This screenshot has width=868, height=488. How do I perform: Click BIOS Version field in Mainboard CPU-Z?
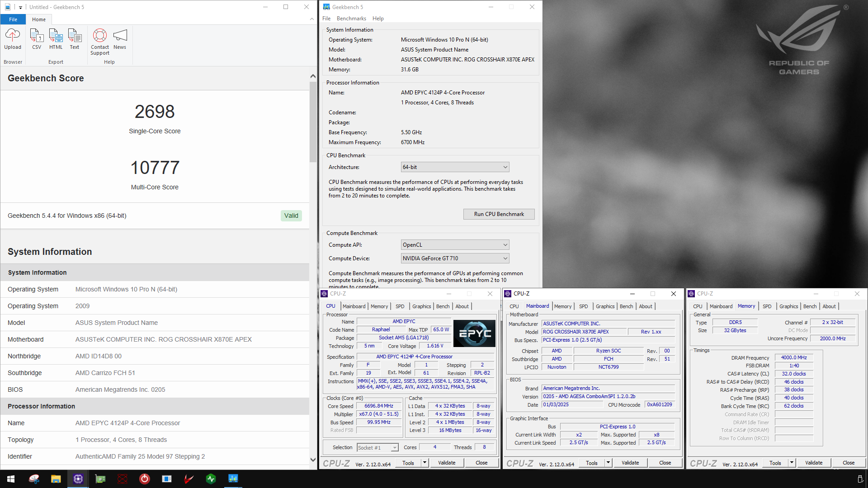tap(609, 396)
